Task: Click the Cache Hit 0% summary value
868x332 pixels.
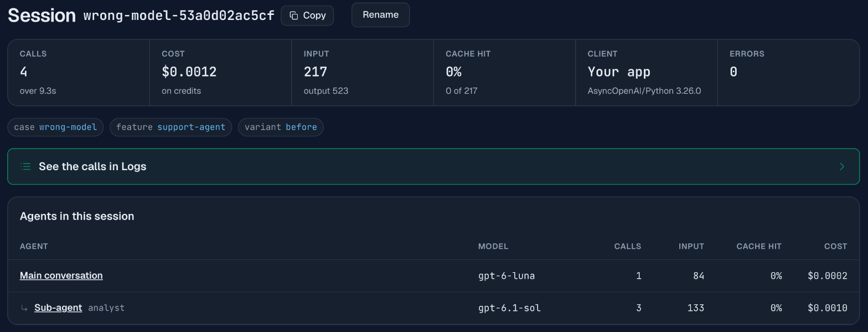Action: coord(454,72)
